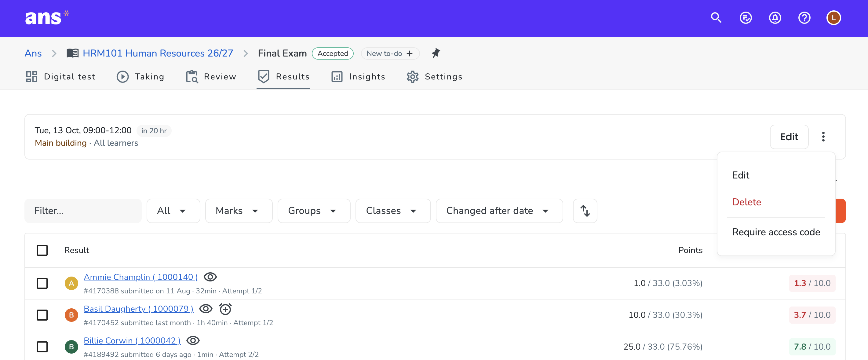Check Basil Daugherty's row checkbox
Image resolution: width=868 pixels, height=360 pixels.
click(42, 315)
